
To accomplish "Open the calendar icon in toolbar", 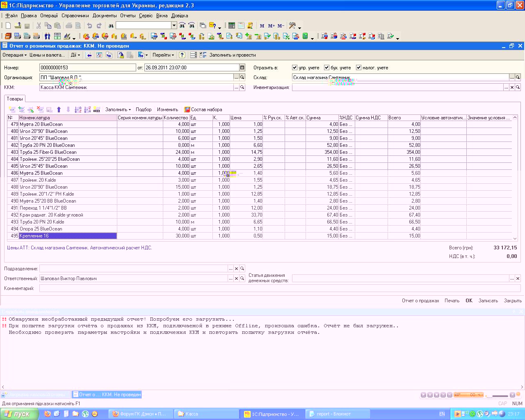I will click(x=241, y=25).
